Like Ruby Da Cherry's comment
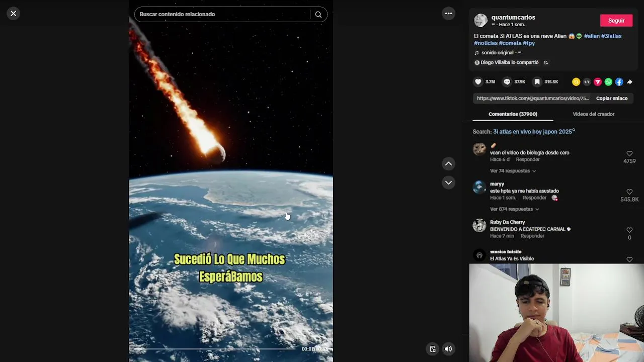644x362 pixels. coord(629,230)
